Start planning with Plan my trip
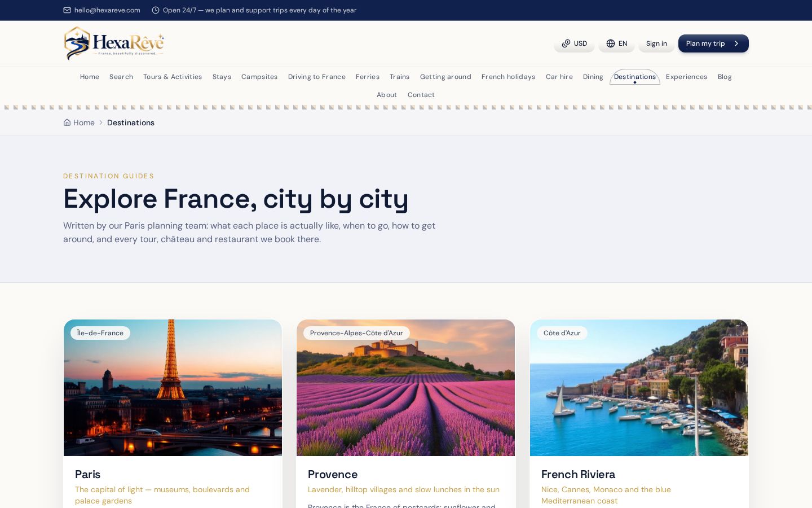Screen dimensions: 812x508 [713, 43]
